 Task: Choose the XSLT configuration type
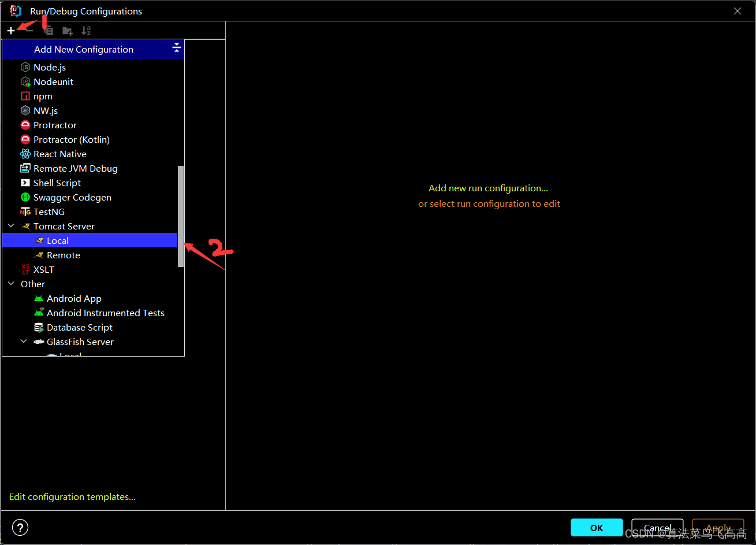pyautogui.click(x=90, y=269)
